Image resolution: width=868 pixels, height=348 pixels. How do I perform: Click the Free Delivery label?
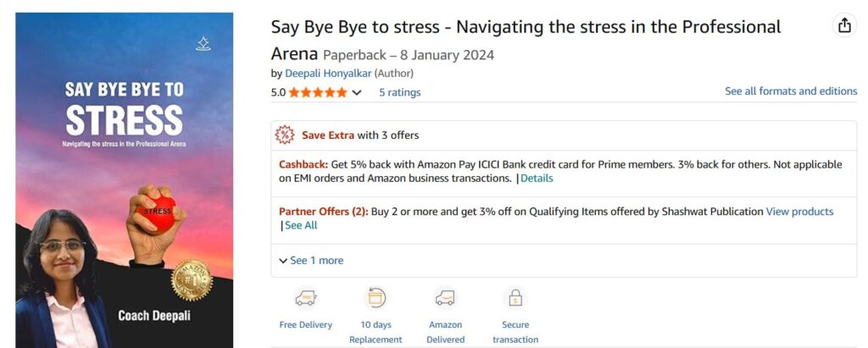pyautogui.click(x=305, y=324)
